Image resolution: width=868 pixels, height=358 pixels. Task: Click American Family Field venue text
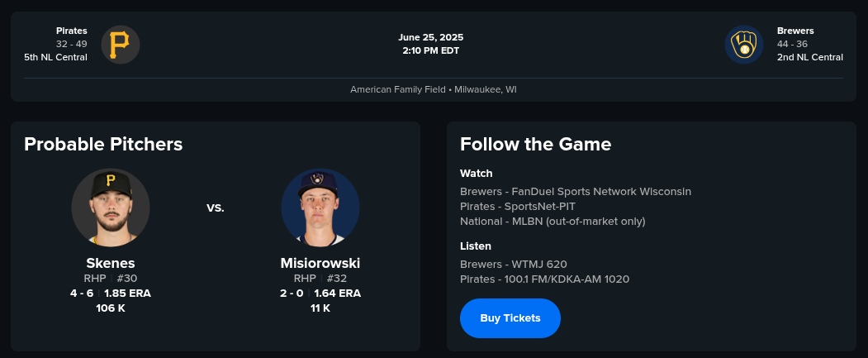pyautogui.click(x=433, y=89)
